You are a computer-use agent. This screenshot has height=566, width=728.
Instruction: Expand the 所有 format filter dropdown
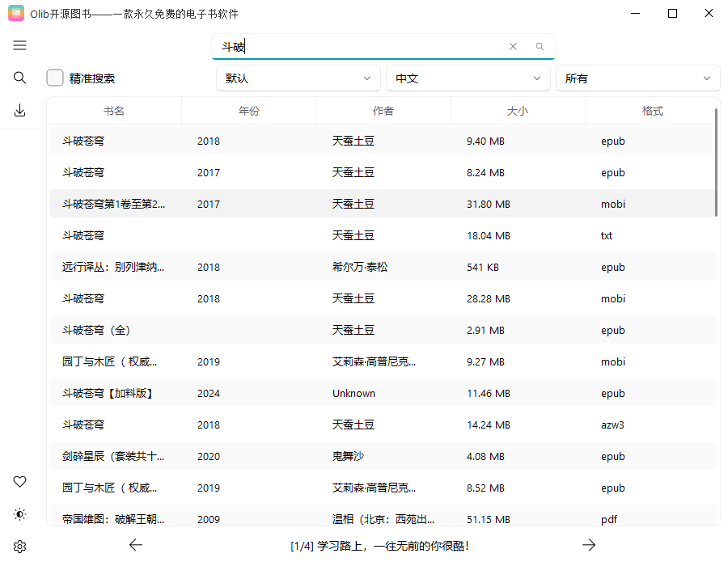click(x=637, y=78)
